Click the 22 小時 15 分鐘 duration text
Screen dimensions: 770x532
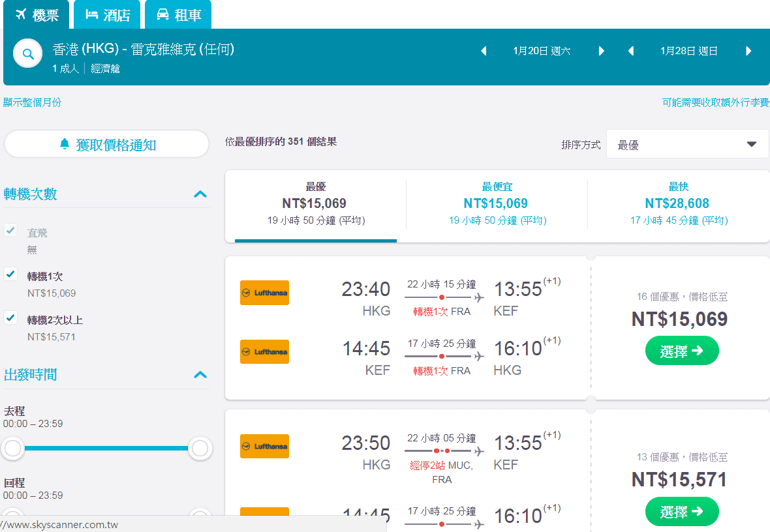coord(442,284)
